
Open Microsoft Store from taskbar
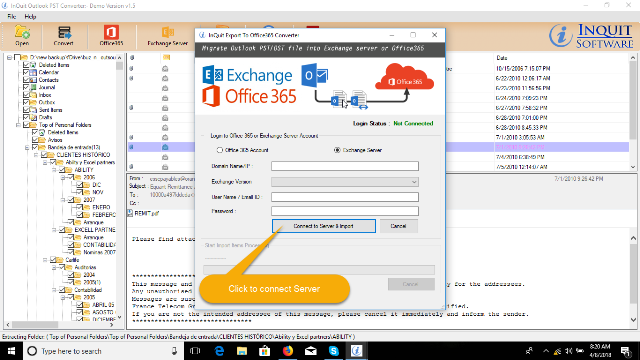[x=265, y=351]
